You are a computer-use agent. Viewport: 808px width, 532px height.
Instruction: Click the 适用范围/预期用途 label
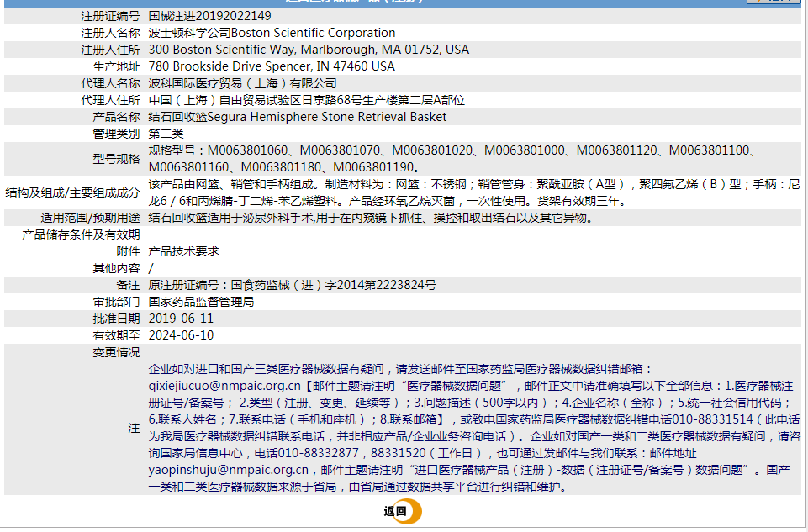90,218
